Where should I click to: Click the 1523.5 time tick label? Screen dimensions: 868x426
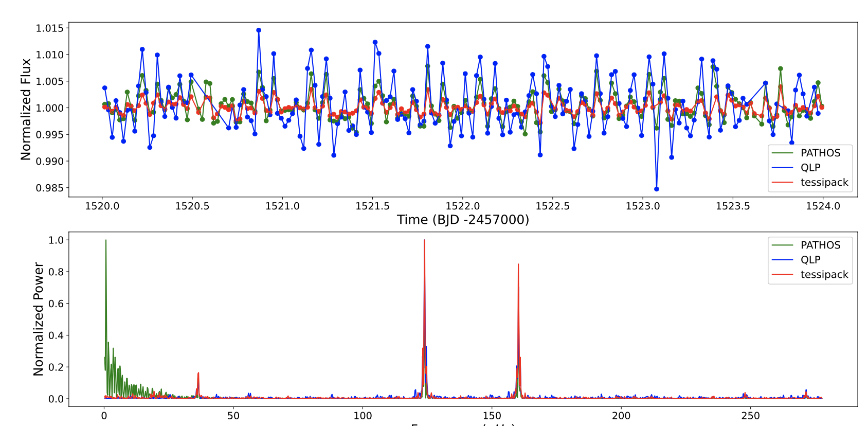733,206
